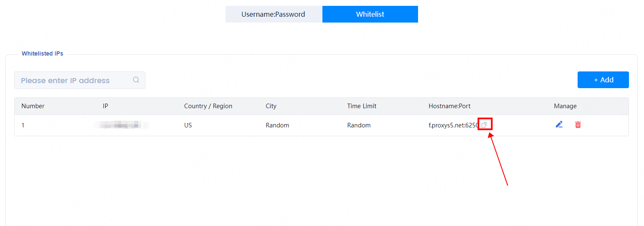Viewport: 644px width, 226px height.
Task: Click the City column header
Action: (x=271, y=106)
